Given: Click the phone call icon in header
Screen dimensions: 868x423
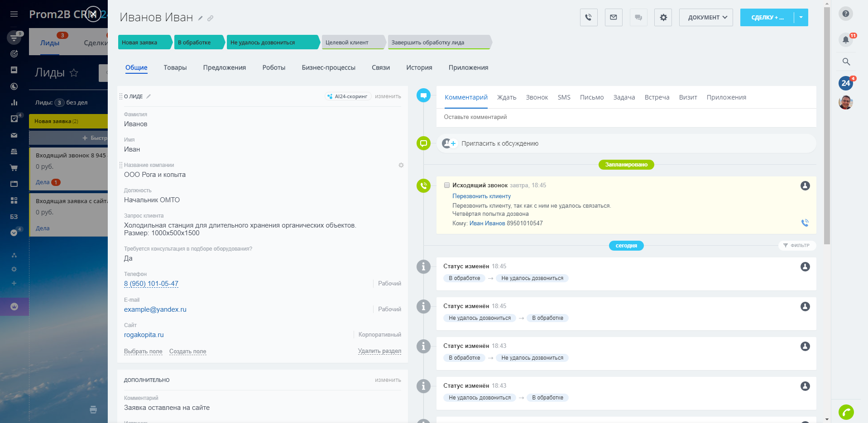Looking at the screenshot, I should pyautogui.click(x=589, y=18).
